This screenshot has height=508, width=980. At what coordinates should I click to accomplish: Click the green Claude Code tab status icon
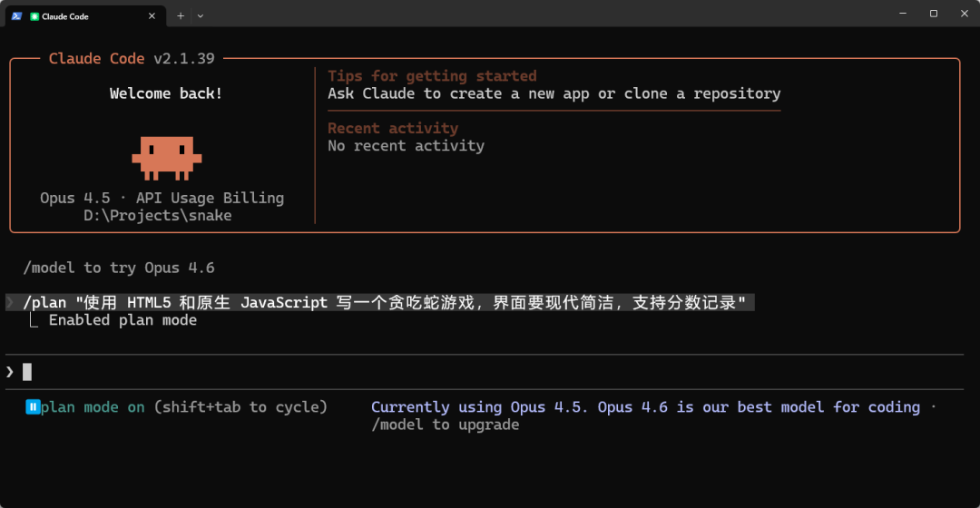34,16
